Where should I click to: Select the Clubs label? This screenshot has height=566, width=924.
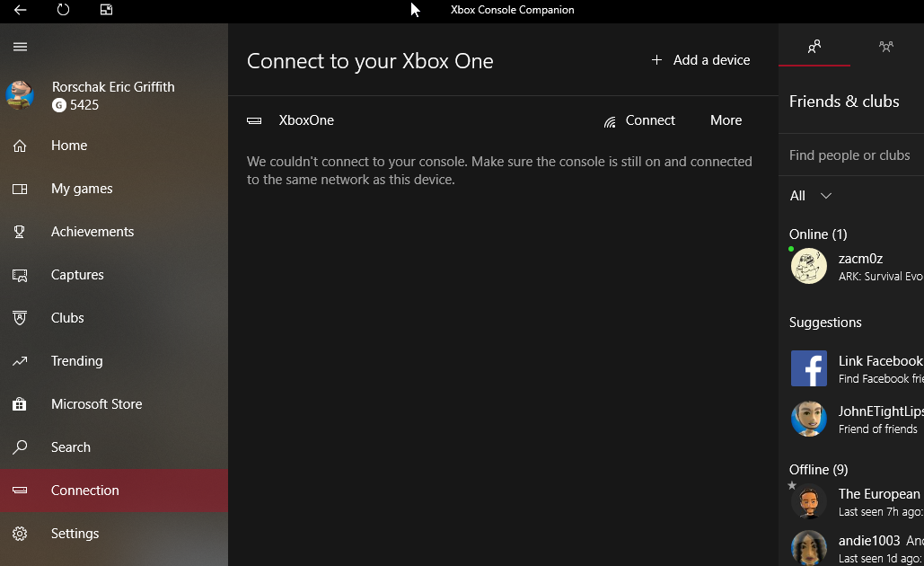67,318
